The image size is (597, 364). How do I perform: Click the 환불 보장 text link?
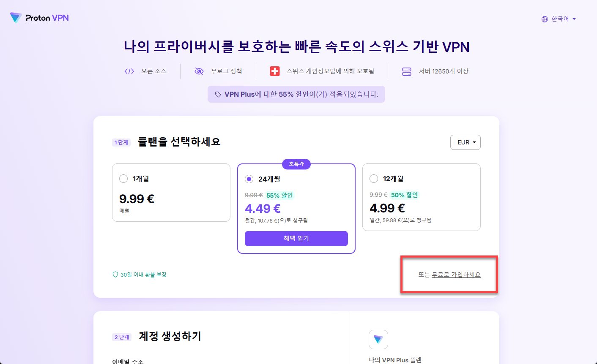[156, 274]
